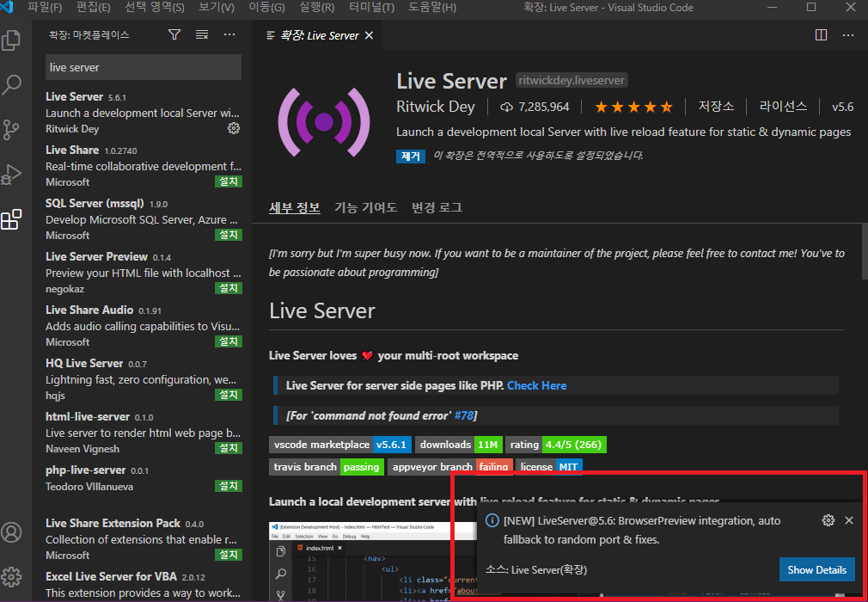Click the travis branch passing badge
The image size is (868, 602).
click(x=327, y=467)
